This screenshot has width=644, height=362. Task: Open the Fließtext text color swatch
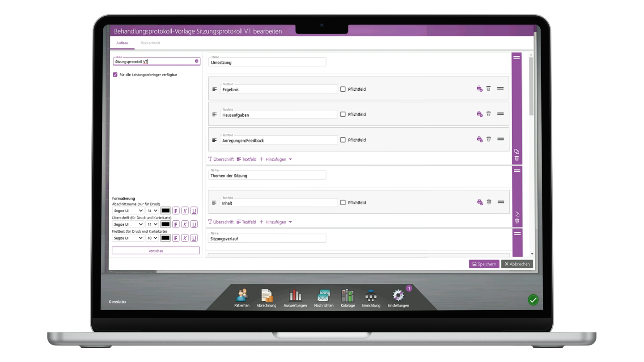coord(165,238)
